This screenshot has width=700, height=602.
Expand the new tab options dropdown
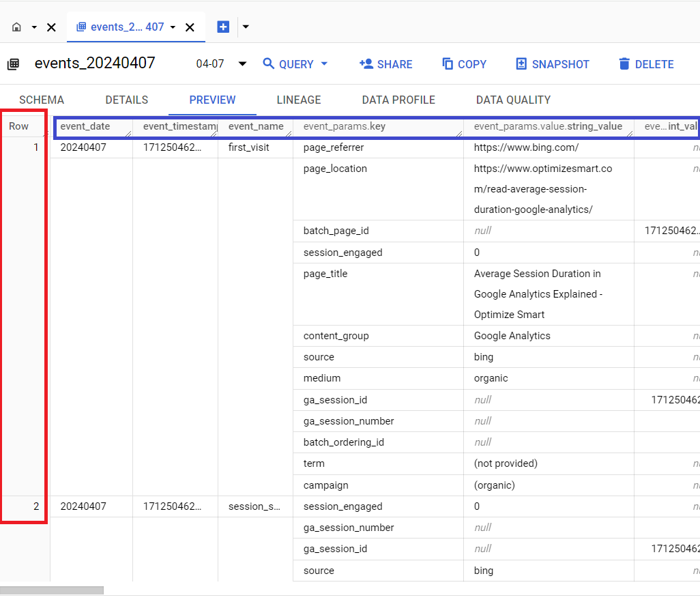[246, 27]
